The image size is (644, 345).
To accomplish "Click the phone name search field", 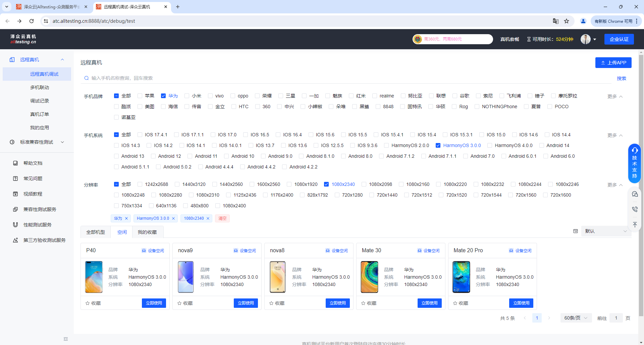I will (349, 78).
